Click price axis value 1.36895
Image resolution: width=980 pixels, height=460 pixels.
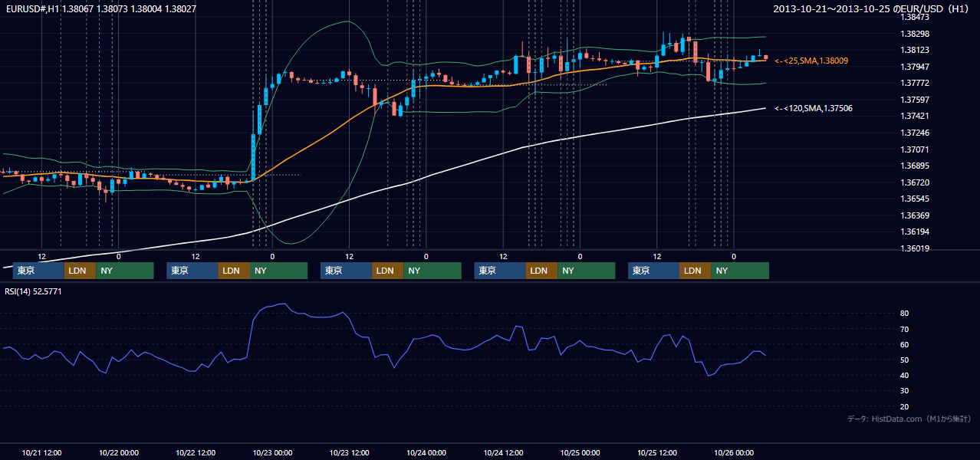click(915, 166)
